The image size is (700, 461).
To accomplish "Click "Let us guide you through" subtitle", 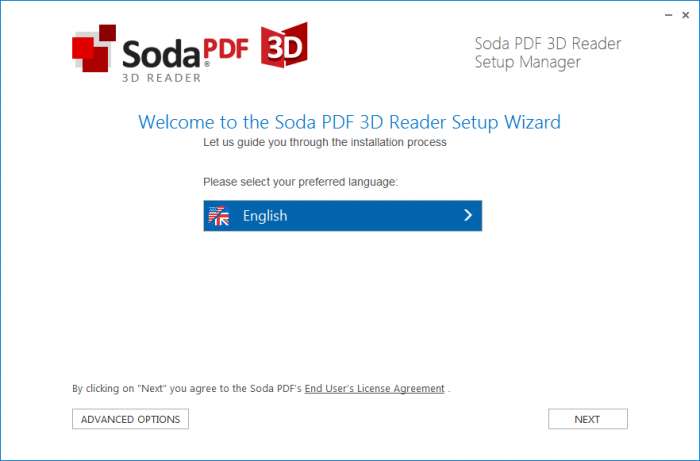I will pos(325,142).
